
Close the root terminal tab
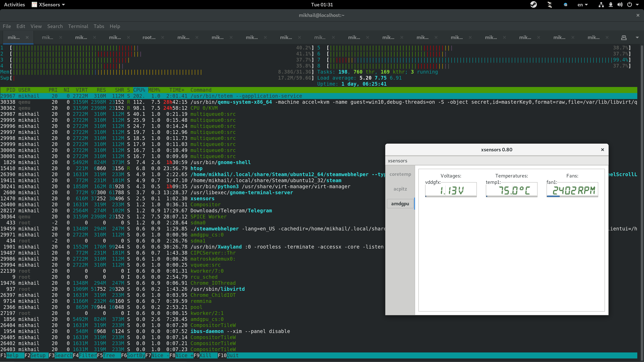[163, 38]
